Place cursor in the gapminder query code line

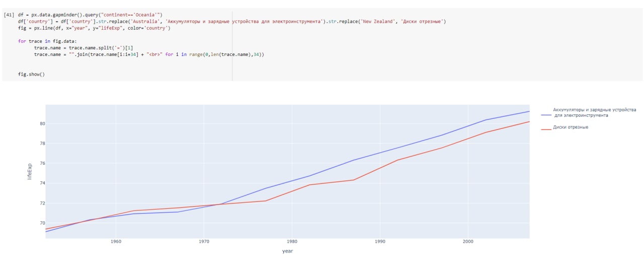tap(91, 15)
